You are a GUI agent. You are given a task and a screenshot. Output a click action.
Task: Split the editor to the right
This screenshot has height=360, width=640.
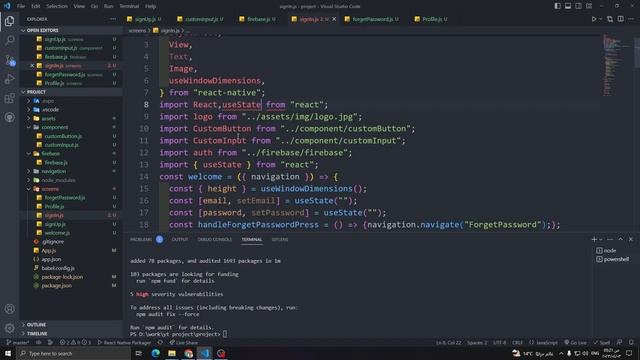(620, 19)
